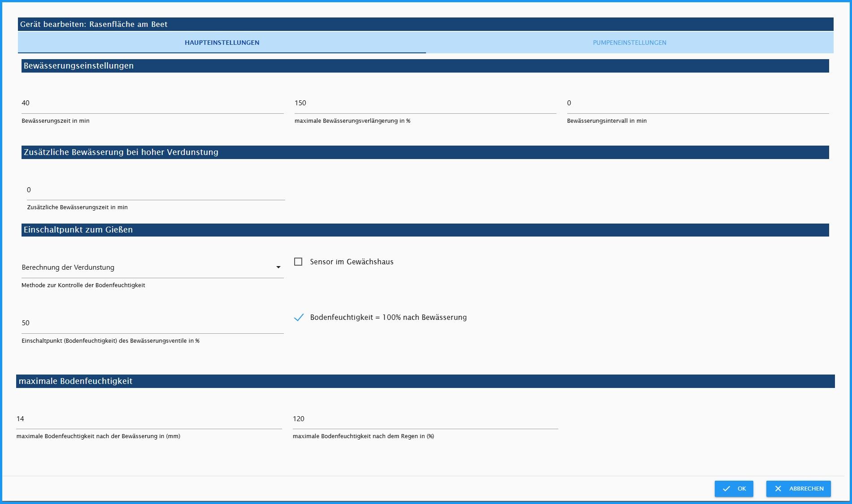
Task: Click the Zusätzliche Bewässerung bei hoher Verdunstung header
Action: tap(425, 152)
